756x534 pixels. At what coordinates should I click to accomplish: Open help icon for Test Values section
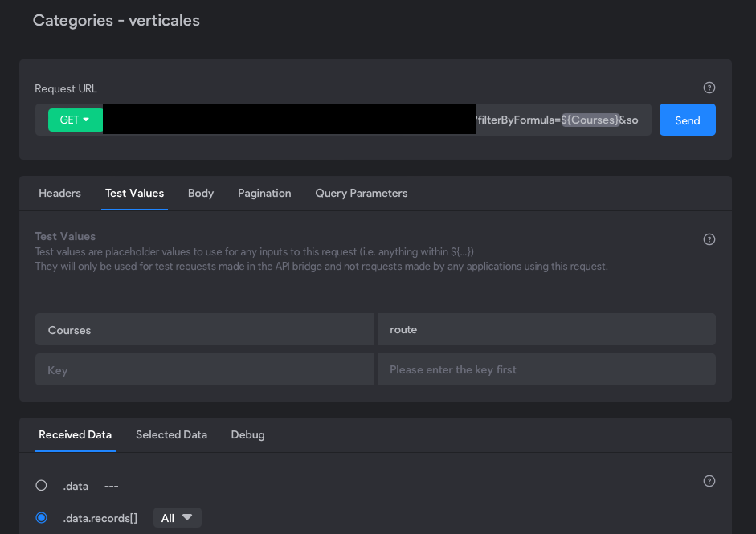click(x=709, y=239)
